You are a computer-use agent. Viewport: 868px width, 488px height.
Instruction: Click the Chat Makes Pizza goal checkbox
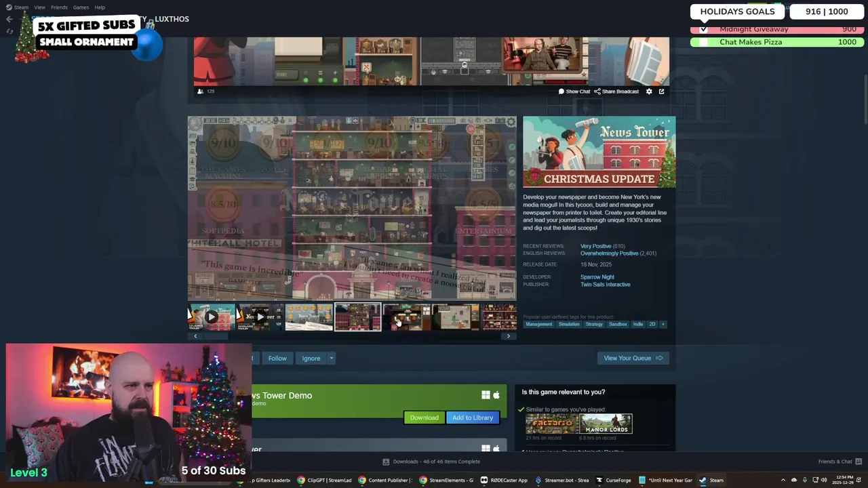(x=703, y=42)
